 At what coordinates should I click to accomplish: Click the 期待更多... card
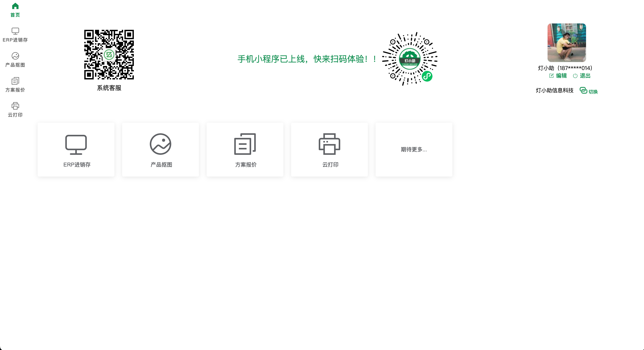point(414,149)
